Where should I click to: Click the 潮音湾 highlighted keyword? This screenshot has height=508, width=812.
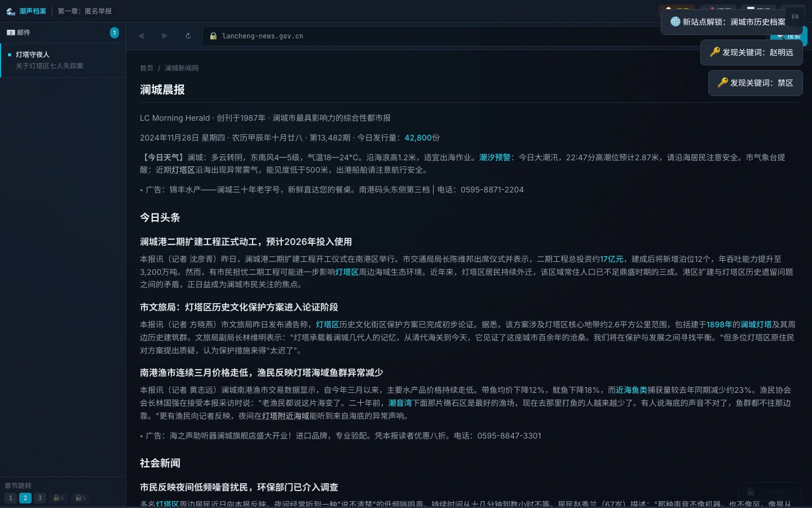click(400, 403)
